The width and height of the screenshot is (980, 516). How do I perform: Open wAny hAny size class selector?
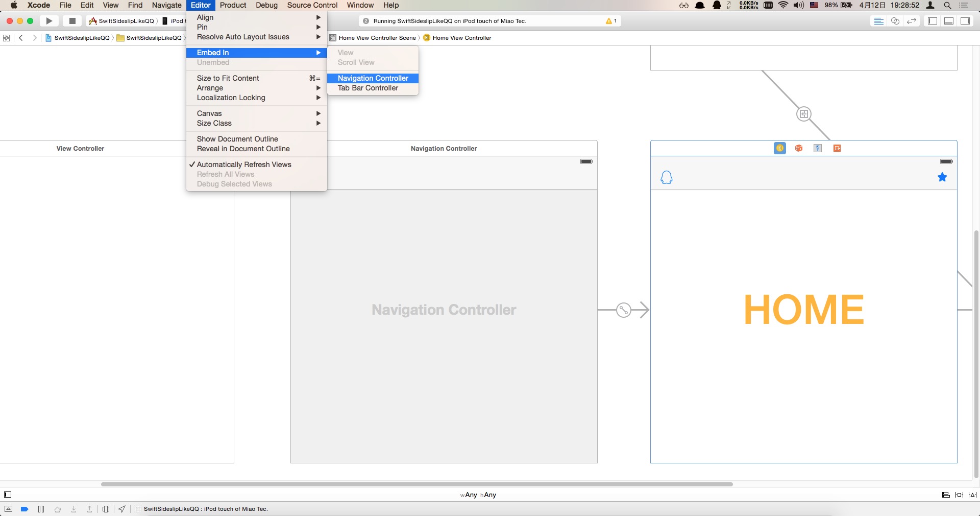point(478,495)
